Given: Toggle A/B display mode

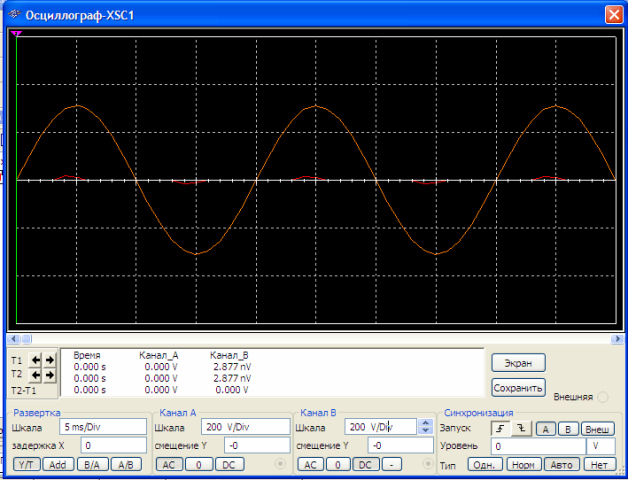Looking at the screenshot, I should tap(126, 465).
